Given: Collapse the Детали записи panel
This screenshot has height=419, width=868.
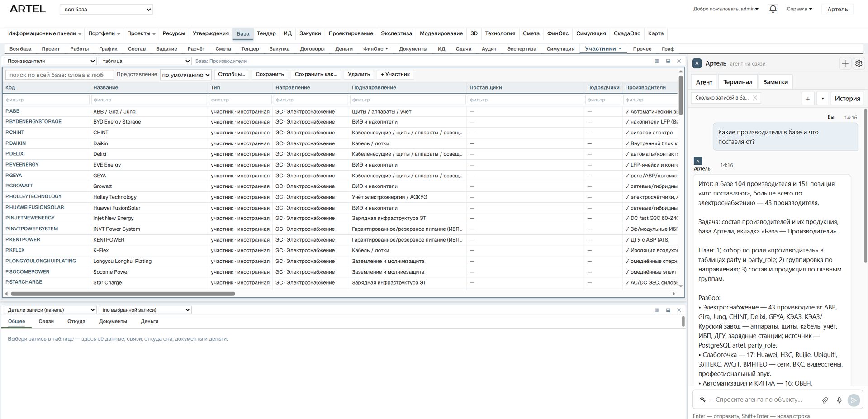Looking at the screenshot, I should click(668, 310).
